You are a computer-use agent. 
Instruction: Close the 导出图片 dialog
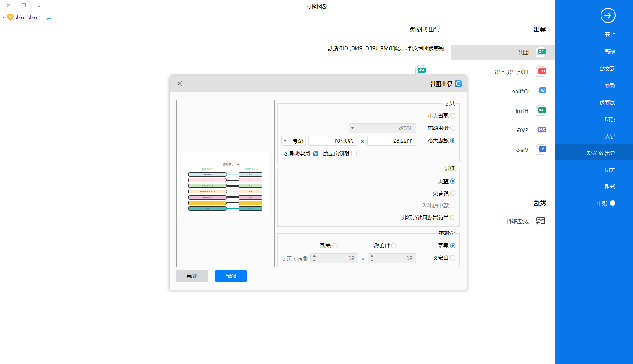point(180,84)
